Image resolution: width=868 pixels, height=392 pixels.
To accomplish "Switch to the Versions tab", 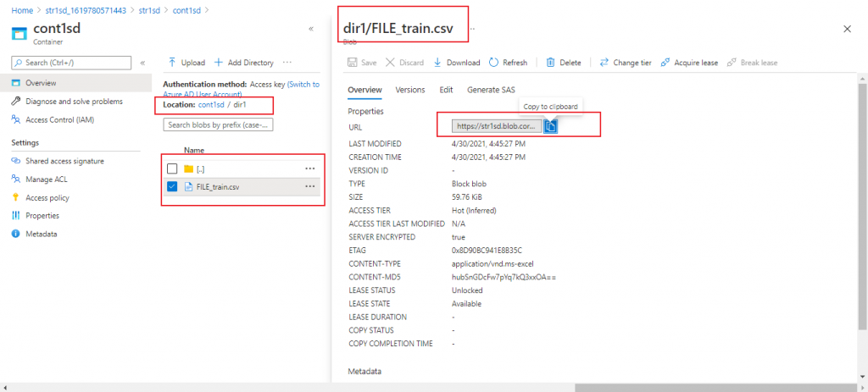I will pyautogui.click(x=410, y=90).
